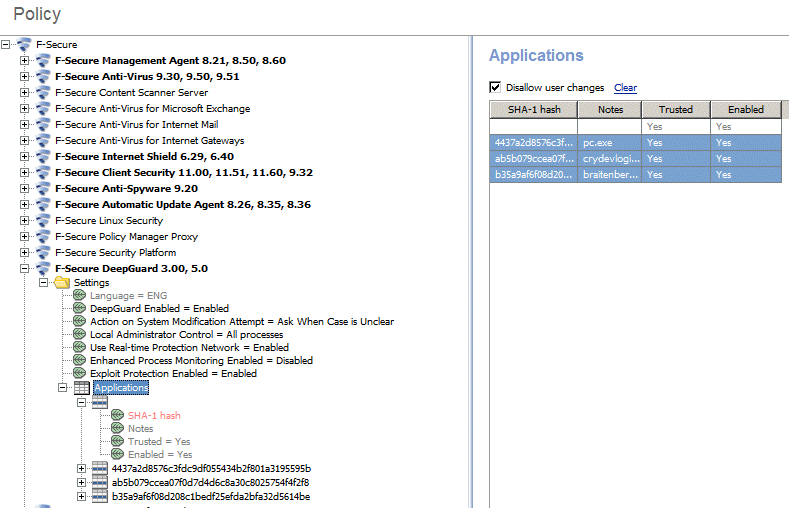The image size is (789, 508).
Task: Select F-Secure Policy Manager Proxy tree label
Action: [126, 237]
